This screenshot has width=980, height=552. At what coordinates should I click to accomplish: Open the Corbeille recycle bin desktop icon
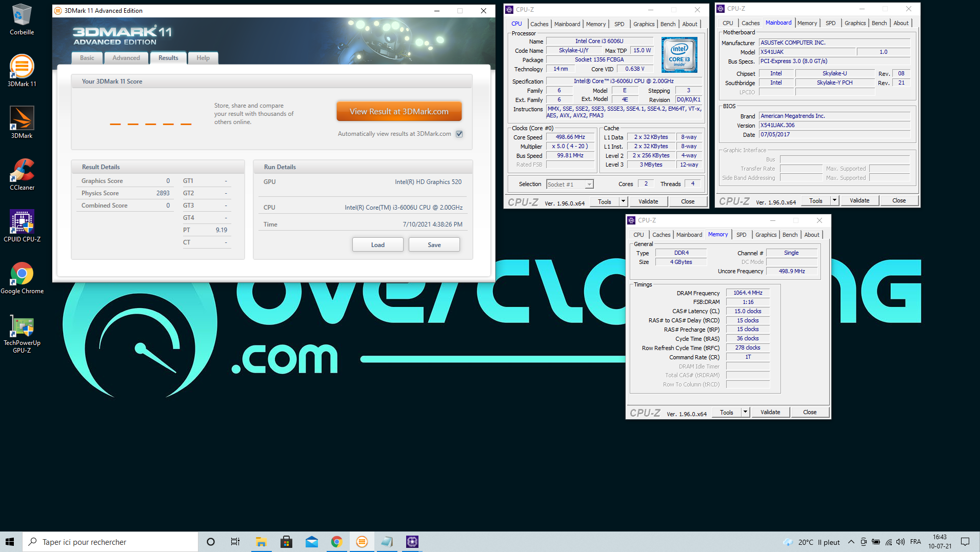(x=22, y=19)
